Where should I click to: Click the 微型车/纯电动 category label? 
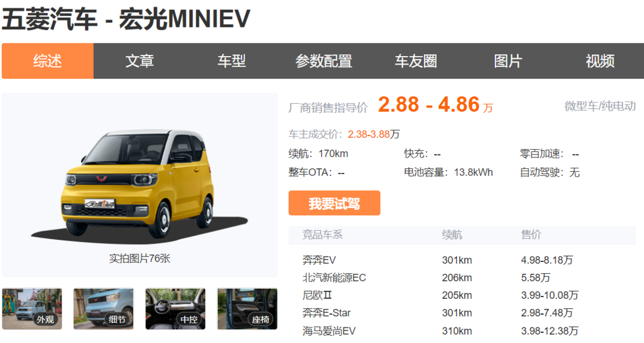click(600, 106)
